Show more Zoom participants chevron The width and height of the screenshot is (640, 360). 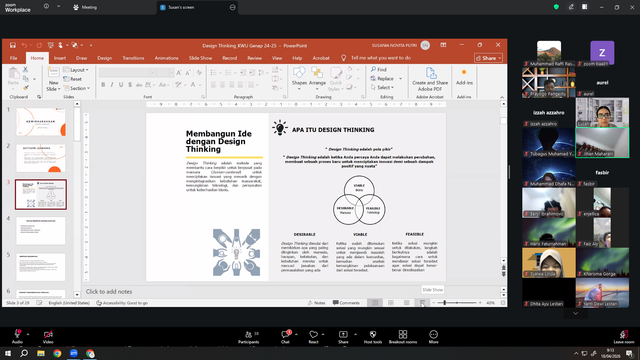576,313
